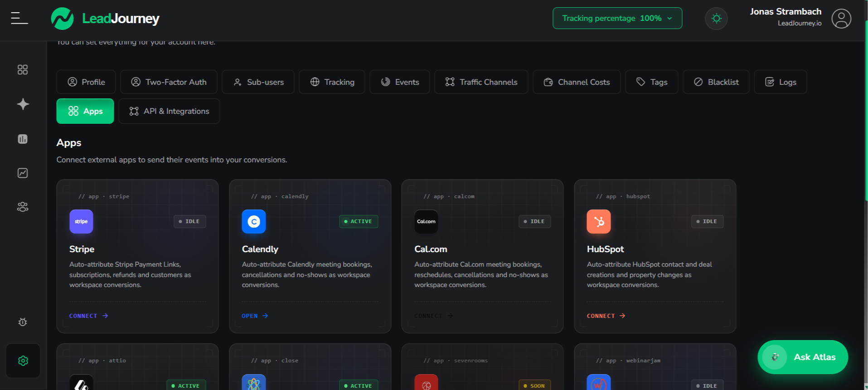Switch to the Two-Factor Auth tab

click(x=169, y=82)
